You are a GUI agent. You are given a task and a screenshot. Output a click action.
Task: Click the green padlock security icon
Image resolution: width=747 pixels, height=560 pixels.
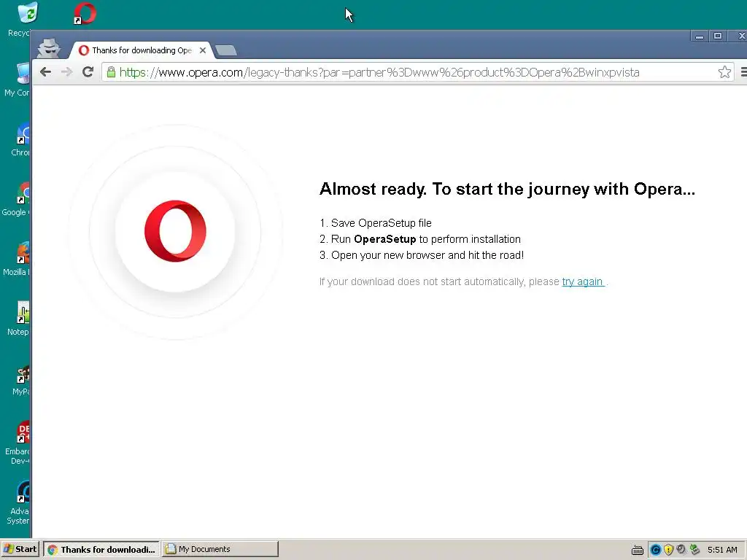(111, 72)
